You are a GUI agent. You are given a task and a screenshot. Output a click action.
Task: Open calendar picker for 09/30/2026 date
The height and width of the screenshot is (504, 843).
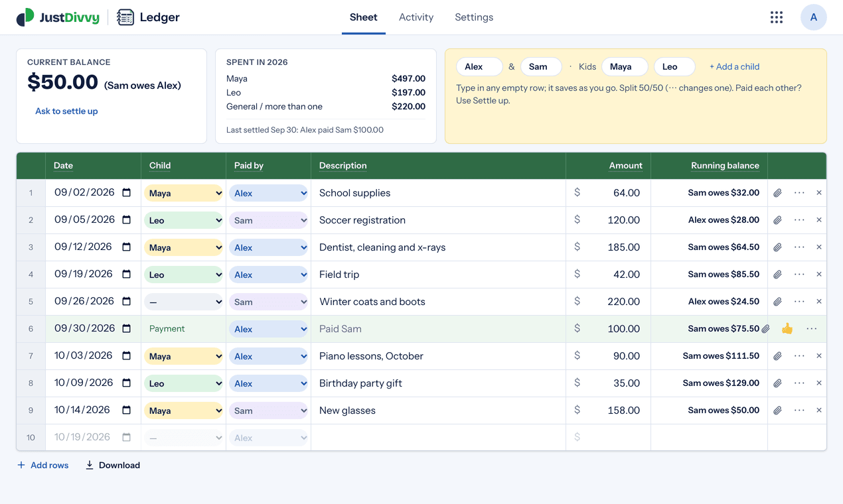127,328
